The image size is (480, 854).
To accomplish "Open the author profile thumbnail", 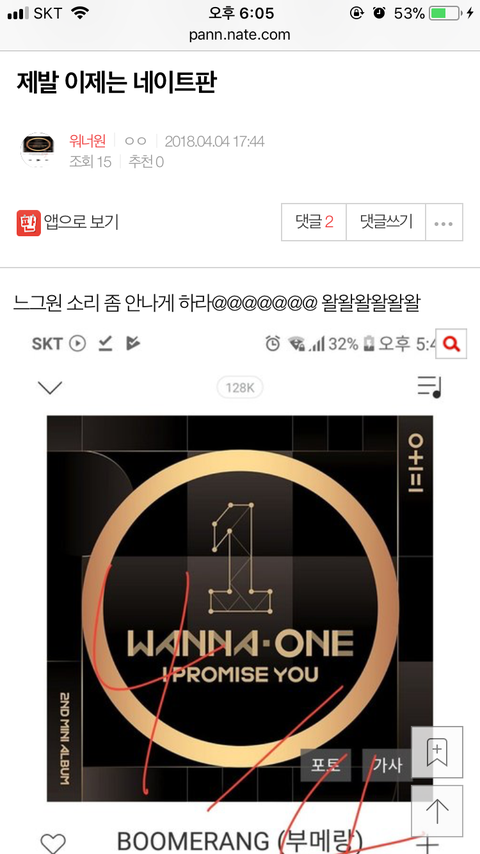I will pos(38,149).
